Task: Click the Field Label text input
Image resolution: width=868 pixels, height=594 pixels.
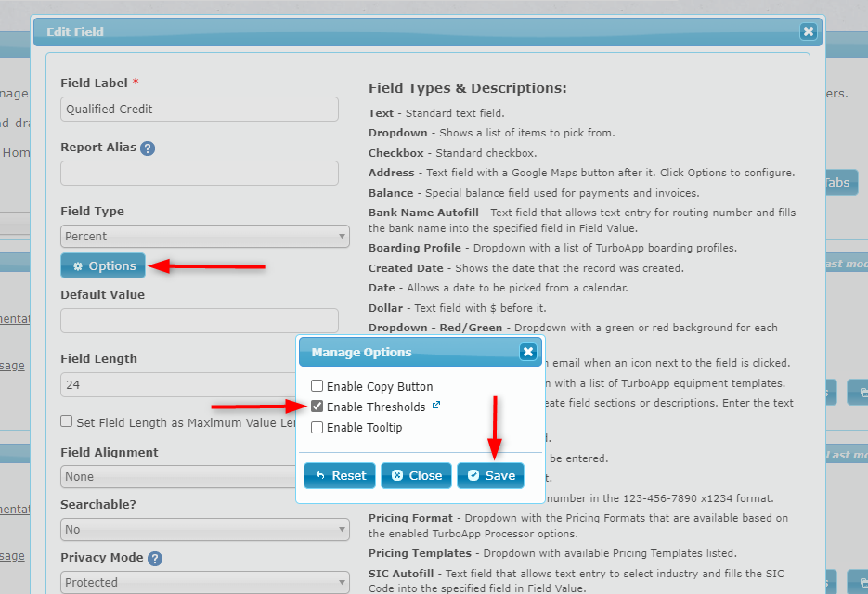Action: pyautogui.click(x=199, y=109)
